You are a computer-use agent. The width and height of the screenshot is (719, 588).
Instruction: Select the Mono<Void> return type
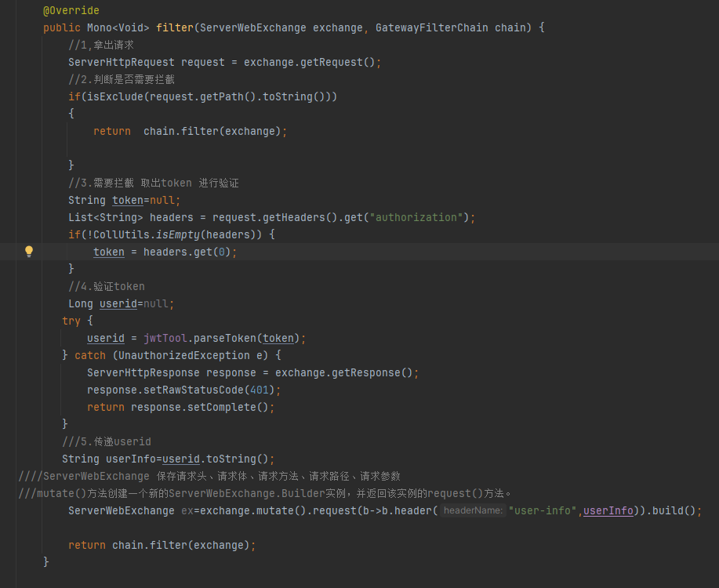pyautogui.click(x=118, y=28)
